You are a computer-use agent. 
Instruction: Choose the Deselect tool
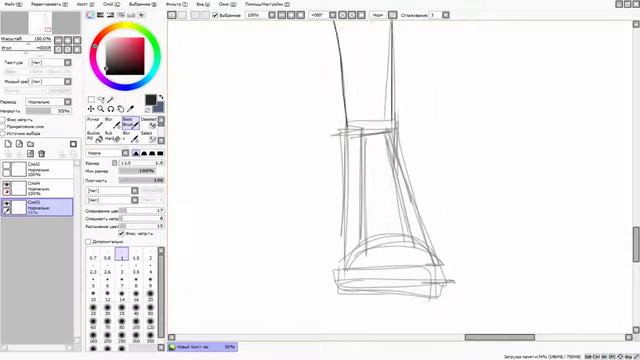pos(148,123)
